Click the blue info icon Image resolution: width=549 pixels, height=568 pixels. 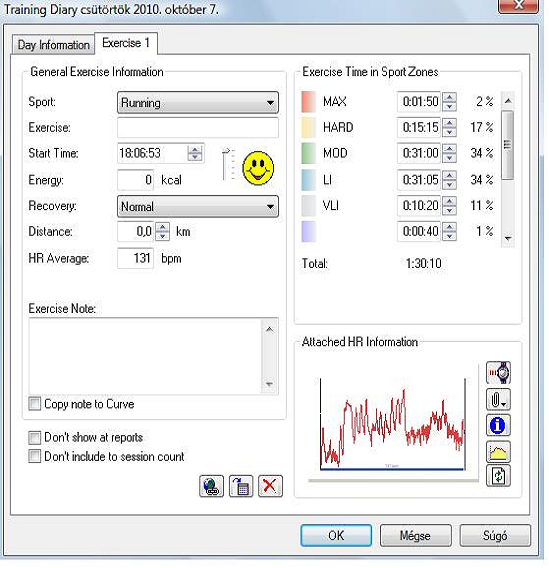[498, 425]
